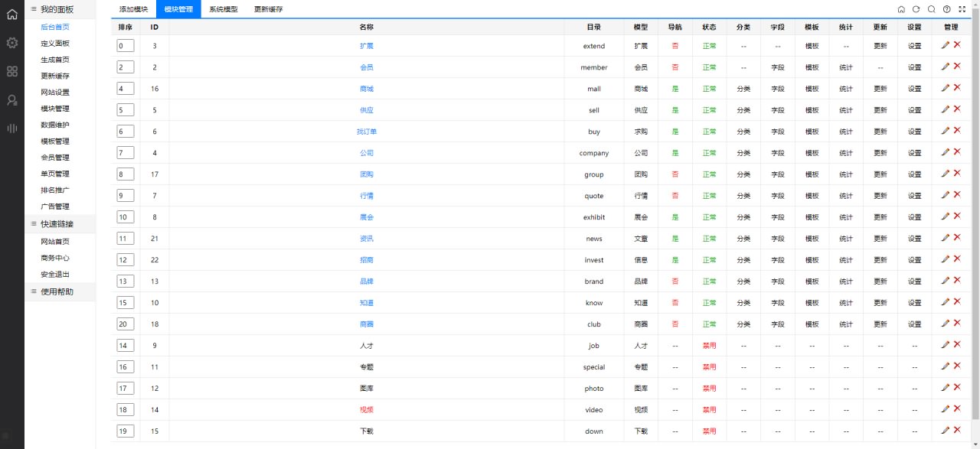Screen dimensions: 980x449
Task: Delete the video module with the red X
Action: 957,409
